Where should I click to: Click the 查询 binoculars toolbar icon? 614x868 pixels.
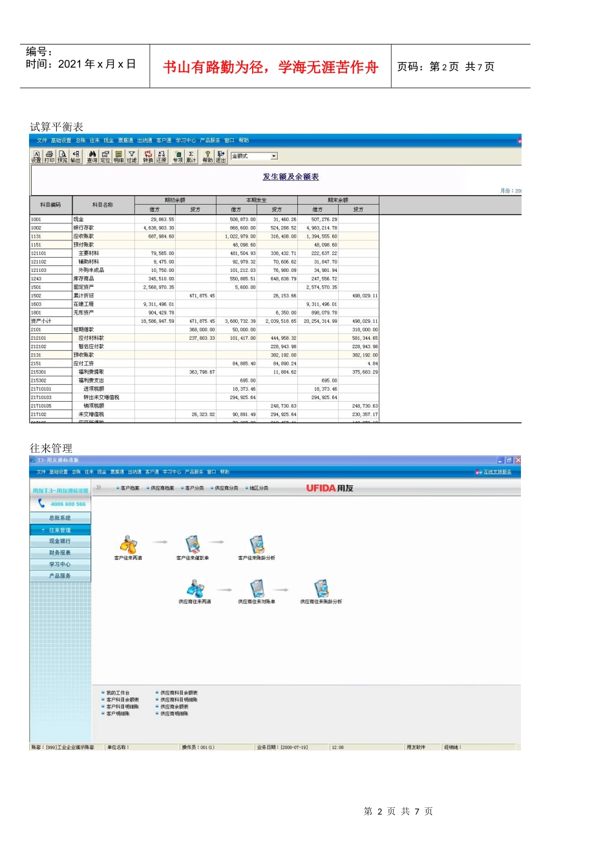92,157
